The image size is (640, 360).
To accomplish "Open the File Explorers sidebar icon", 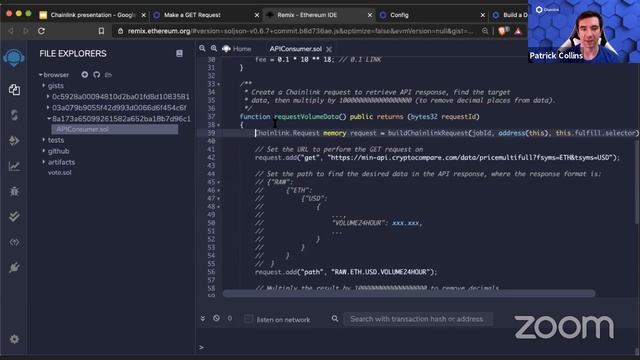I will coord(14,90).
